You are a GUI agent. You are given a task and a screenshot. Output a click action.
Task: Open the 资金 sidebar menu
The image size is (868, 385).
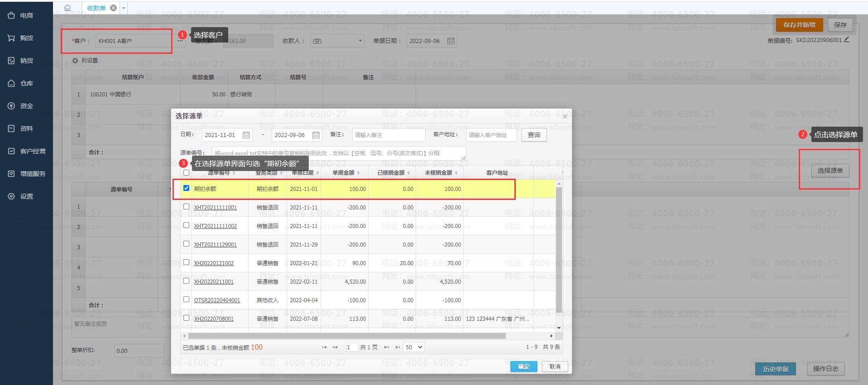point(26,106)
